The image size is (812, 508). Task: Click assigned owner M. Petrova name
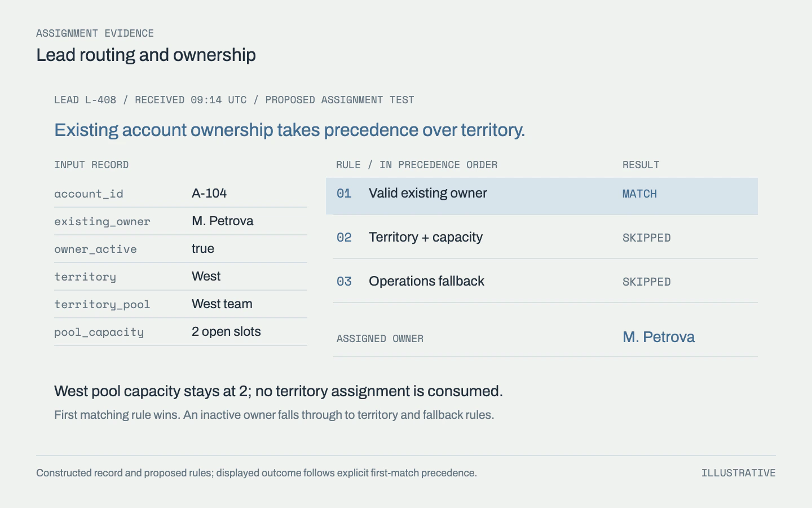click(659, 337)
